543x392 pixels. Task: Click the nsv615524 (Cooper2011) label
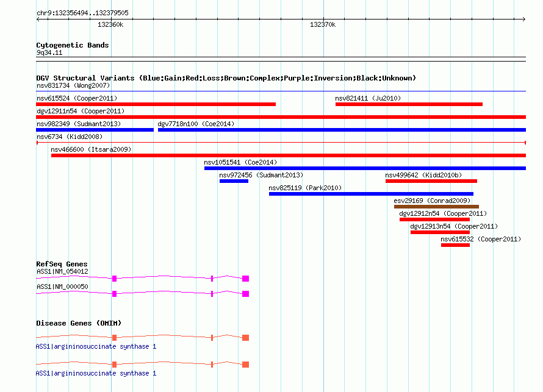point(77,98)
